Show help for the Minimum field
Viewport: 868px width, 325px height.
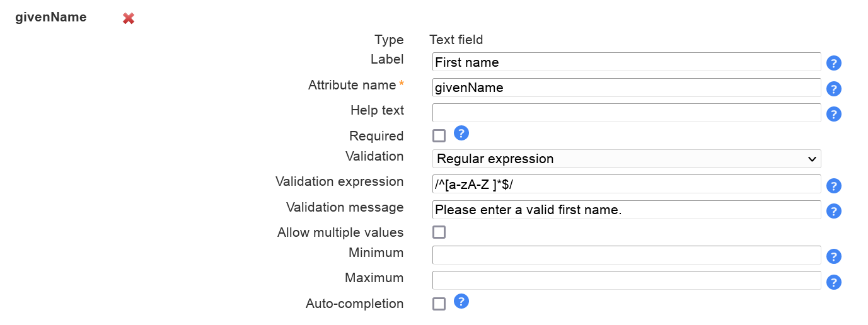834,256
